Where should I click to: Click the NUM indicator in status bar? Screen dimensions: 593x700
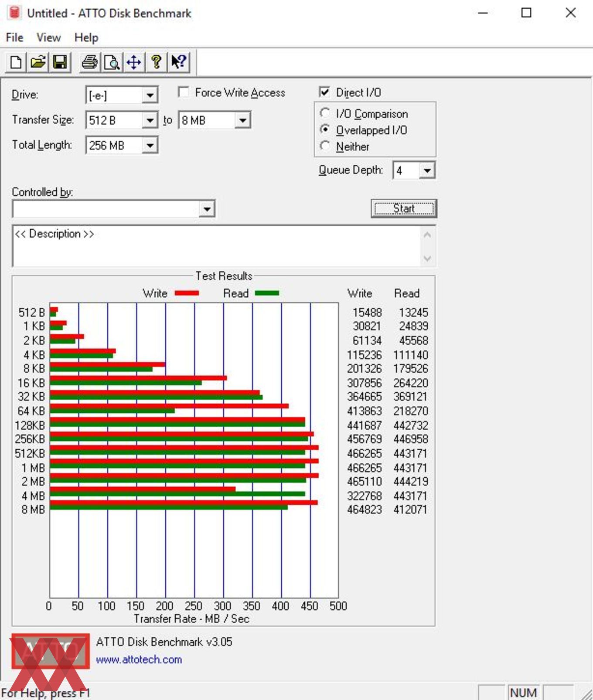pyautogui.click(x=523, y=693)
